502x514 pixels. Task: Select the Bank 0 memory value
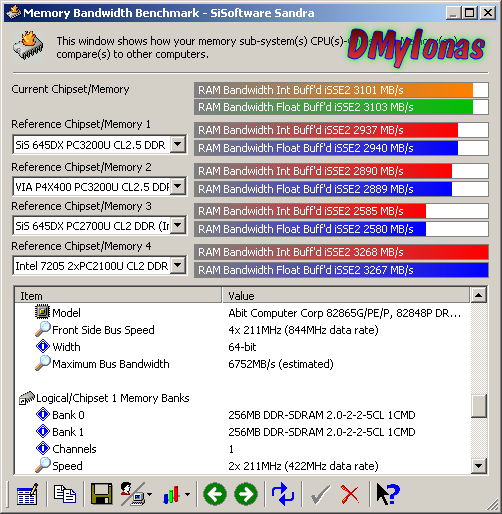point(322,415)
